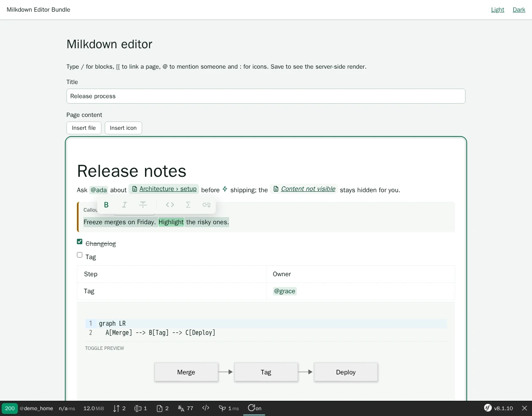The height and width of the screenshot is (416, 532).
Task: Toggle inline code formatting icon
Action: (170, 205)
